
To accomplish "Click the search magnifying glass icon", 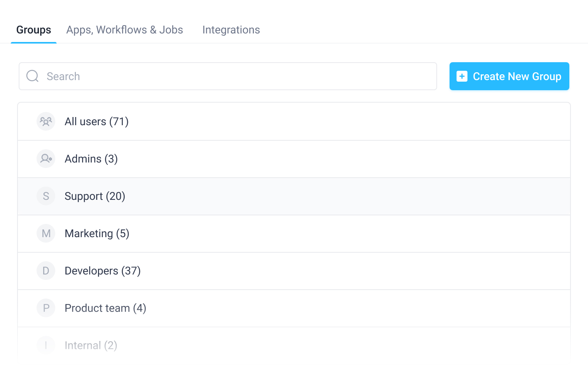I will (32, 76).
